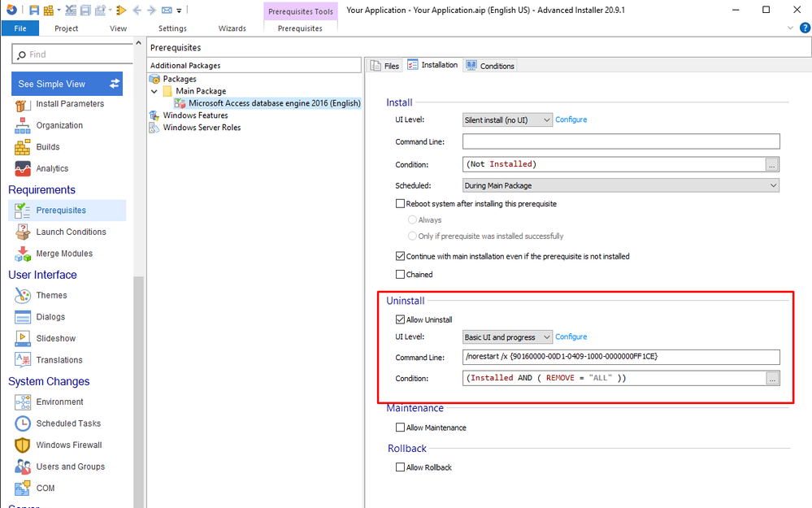Image resolution: width=812 pixels, height=508 pixels.
Task: Check Reboot system after installing this prerequisite
Action: [x=400, y=204]
